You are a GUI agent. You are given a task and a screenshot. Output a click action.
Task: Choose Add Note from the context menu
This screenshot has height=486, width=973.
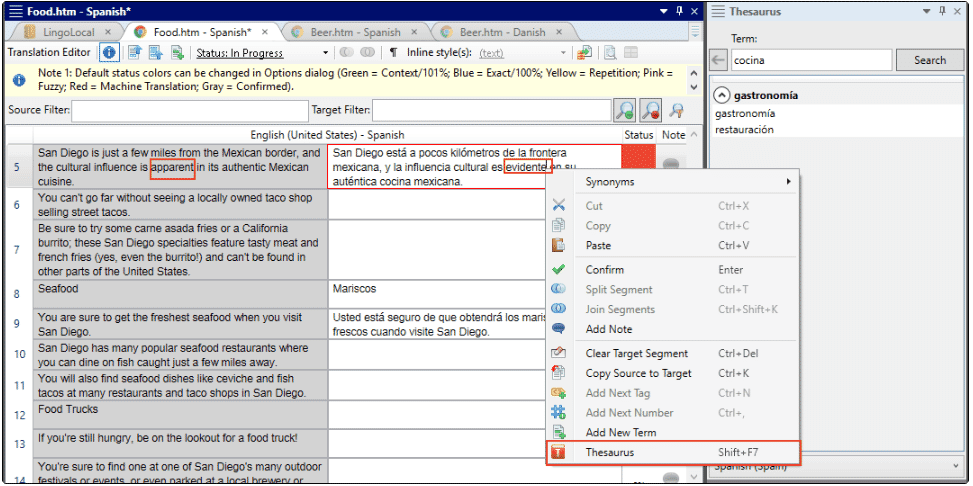(673, 329)
